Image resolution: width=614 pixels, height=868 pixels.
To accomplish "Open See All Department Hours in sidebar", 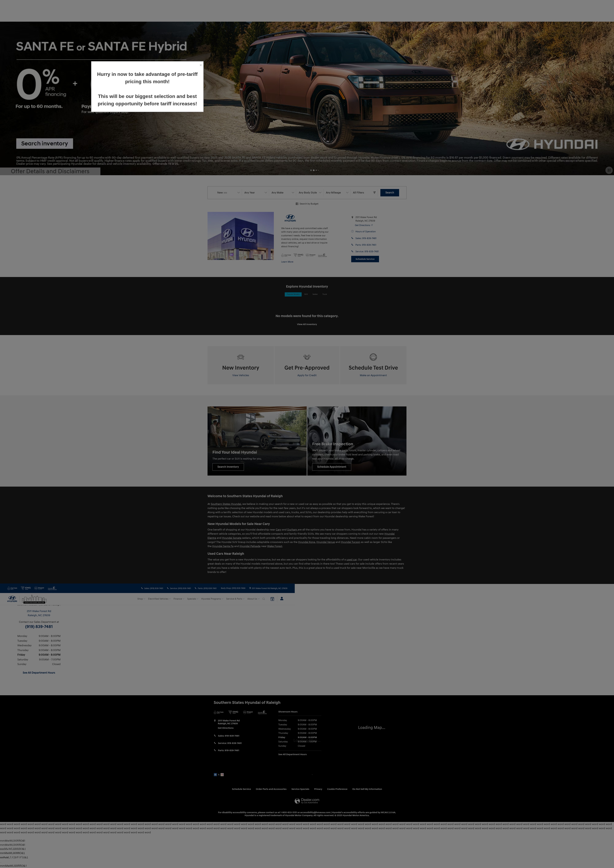I will point(39,673).
